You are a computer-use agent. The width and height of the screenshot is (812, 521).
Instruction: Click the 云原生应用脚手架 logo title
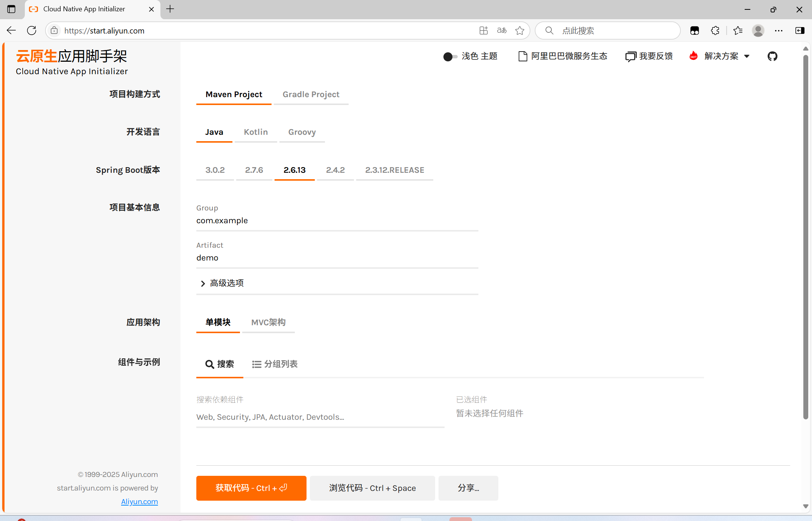(x=71, y=56)
